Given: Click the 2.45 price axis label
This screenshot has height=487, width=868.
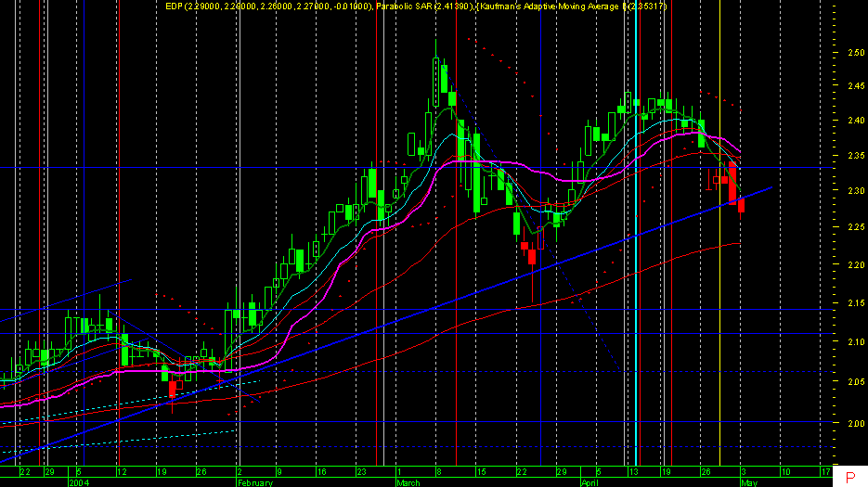Looking at the screenshot, I should click(856, 85).
